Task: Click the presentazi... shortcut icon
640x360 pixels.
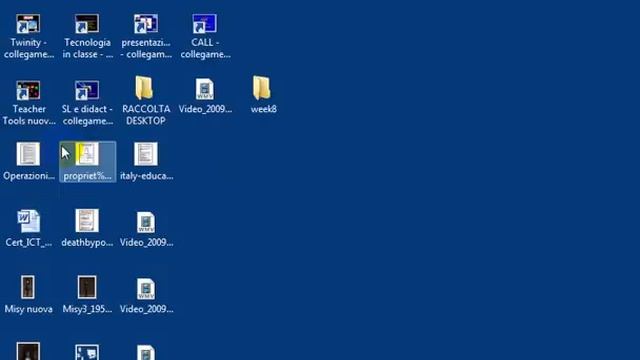Action: (146, 24)
